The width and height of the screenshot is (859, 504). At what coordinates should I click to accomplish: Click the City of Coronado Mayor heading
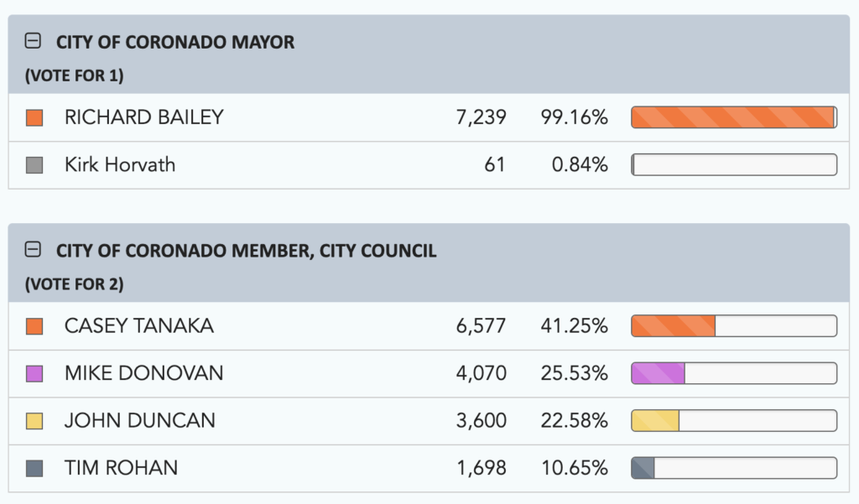click(174, 41)
